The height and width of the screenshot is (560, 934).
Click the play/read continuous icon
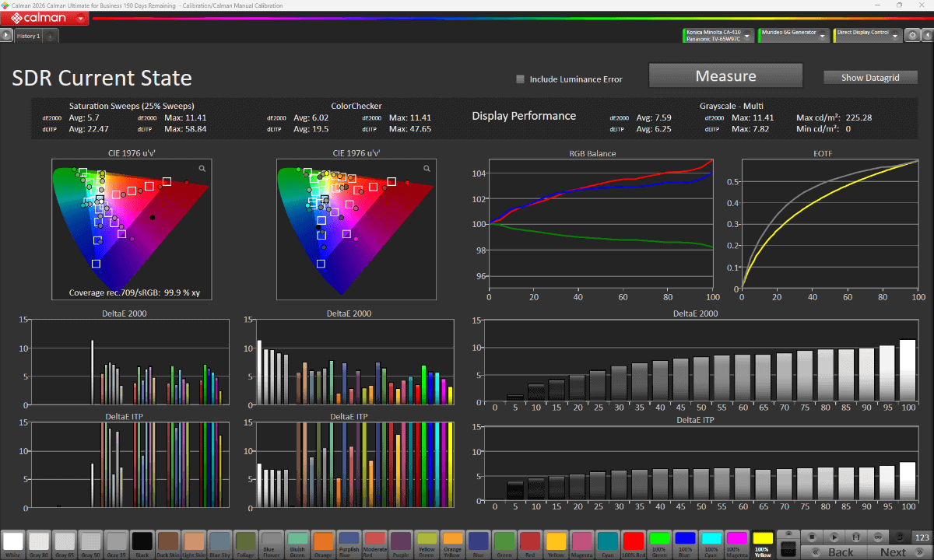(834, 537)
